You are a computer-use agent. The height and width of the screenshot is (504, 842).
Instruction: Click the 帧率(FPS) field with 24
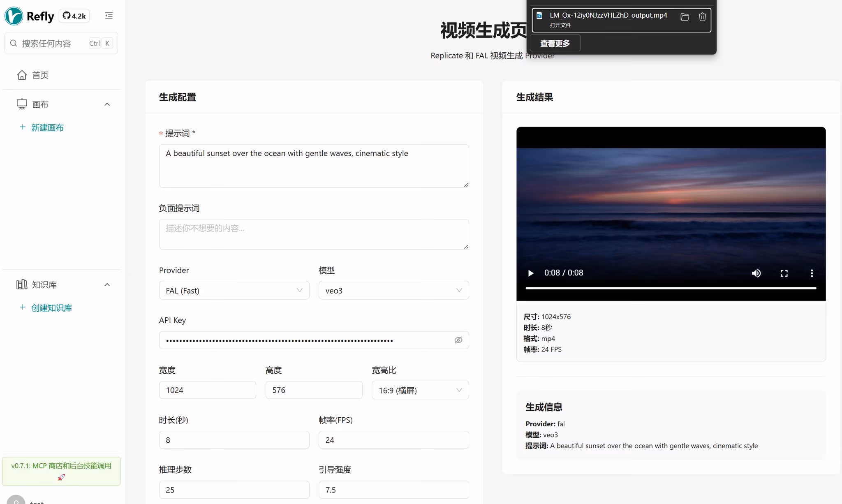pyautogui.click(x=393, y=440)
